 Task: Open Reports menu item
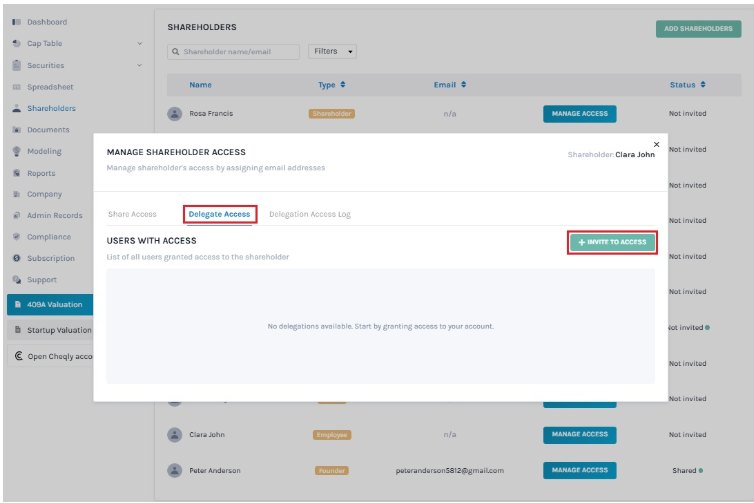point(41,173)
